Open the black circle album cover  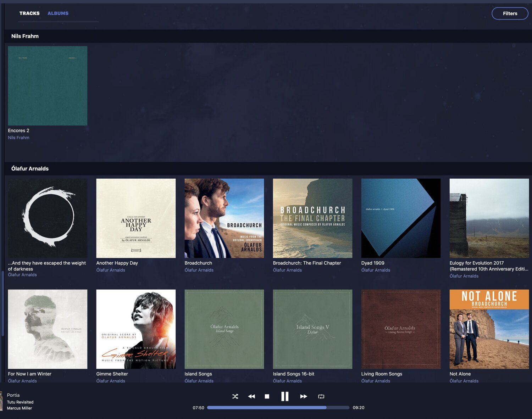(48, 218)
